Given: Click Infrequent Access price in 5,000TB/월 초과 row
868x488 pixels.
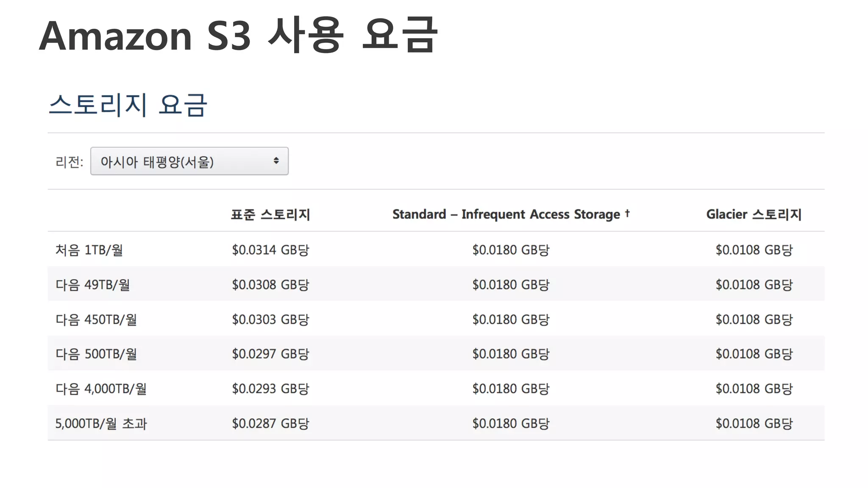Looking at the screenshot, I should (x=510, y=424).
